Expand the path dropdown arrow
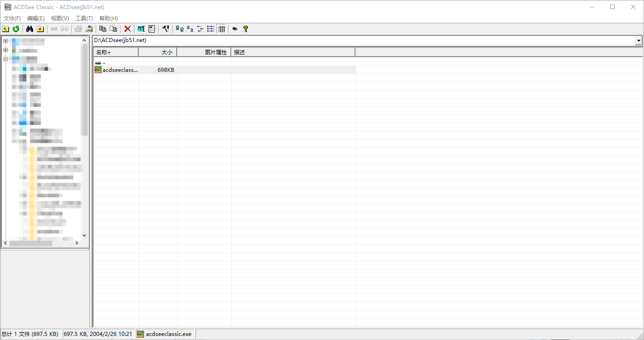 (639, 41)
